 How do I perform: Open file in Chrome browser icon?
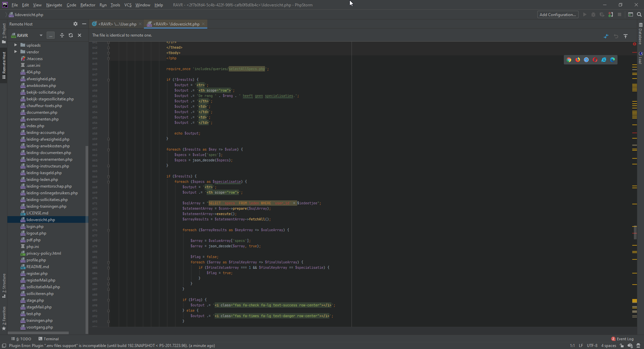coord(569,60)
